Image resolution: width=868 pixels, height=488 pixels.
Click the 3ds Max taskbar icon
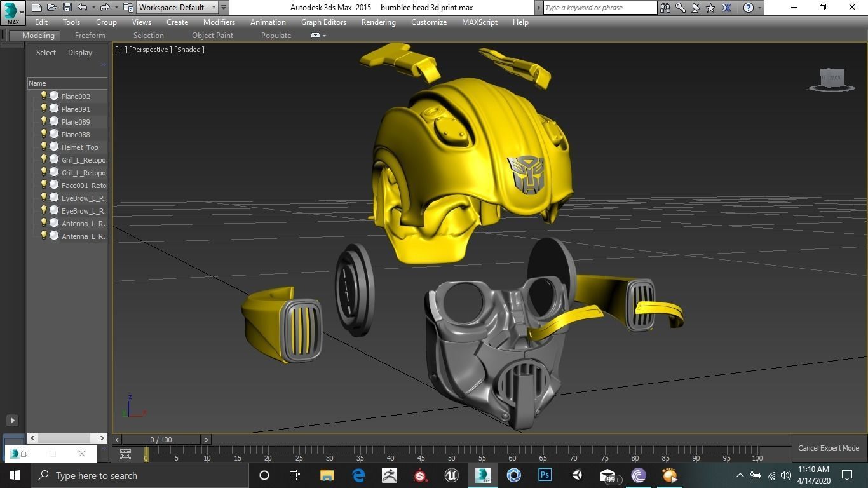[482, 475]
